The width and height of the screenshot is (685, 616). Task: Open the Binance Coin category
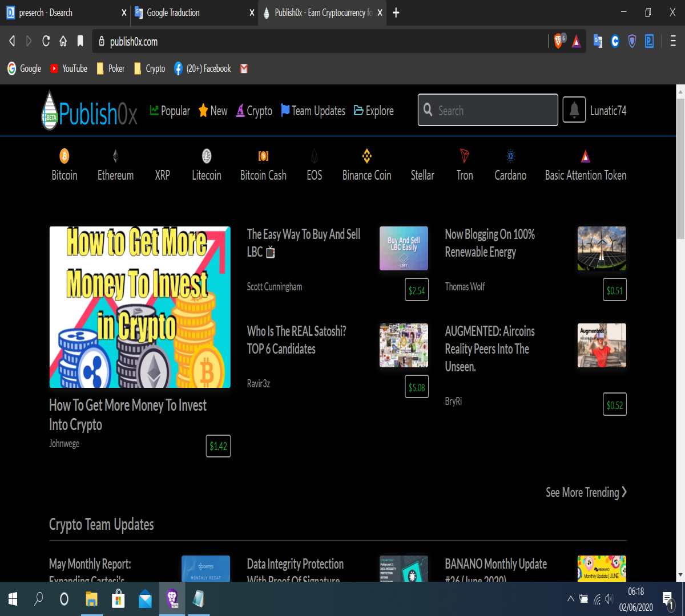point(366,165)
